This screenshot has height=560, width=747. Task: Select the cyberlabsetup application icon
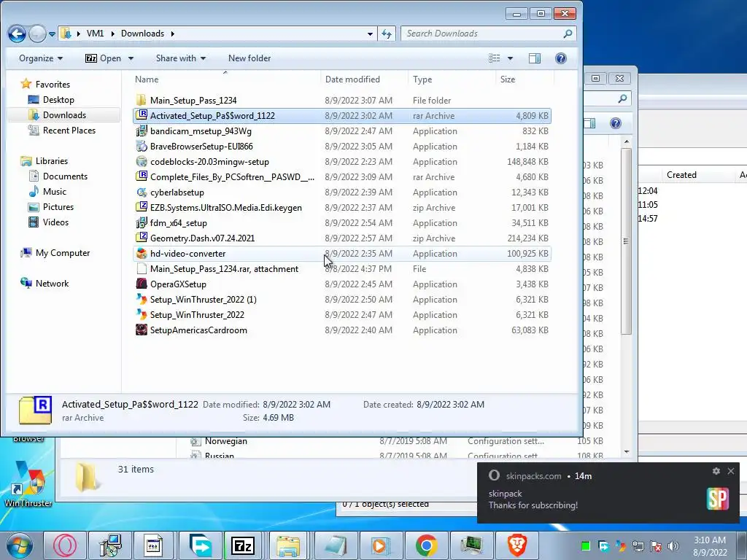[141, 192]
